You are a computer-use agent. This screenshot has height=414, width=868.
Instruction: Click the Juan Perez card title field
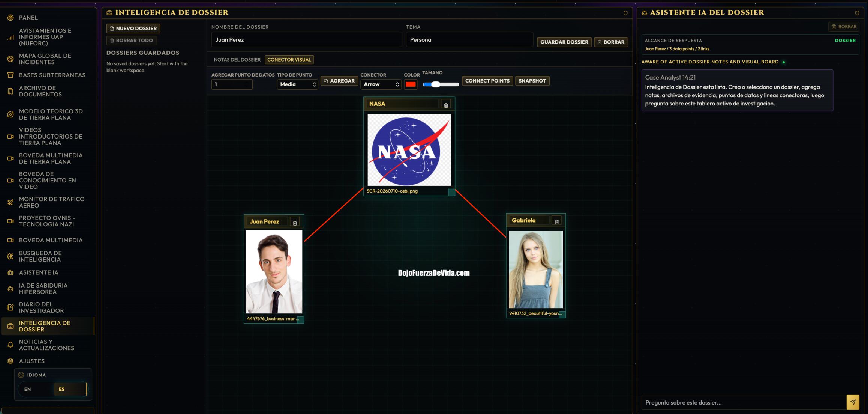pyautogui.click(x=267, y=221)
